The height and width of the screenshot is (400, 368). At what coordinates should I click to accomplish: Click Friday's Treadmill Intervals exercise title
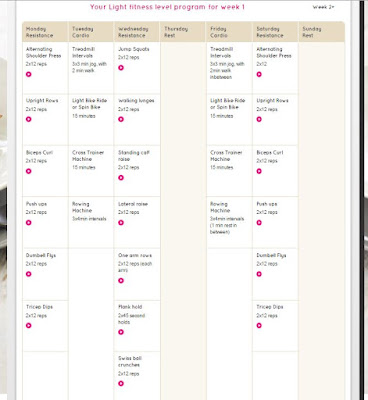point(221,52)
